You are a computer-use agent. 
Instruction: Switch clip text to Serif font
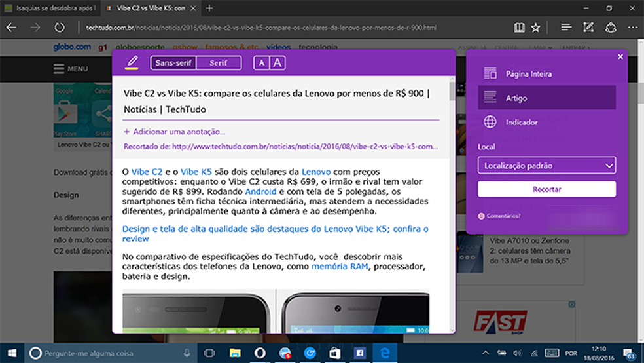tap(219, 63)
